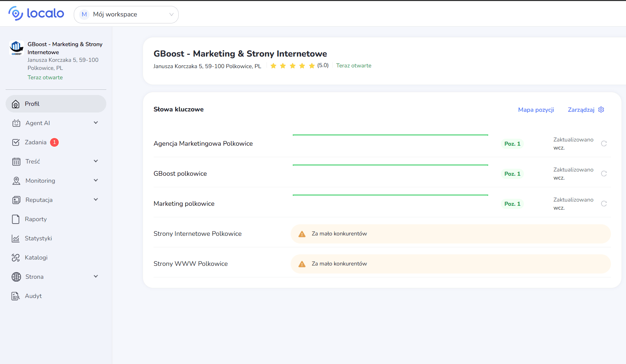The image size is (626, 364).
Task: Click the Statystyki chart icon
Action: point(16,238)
